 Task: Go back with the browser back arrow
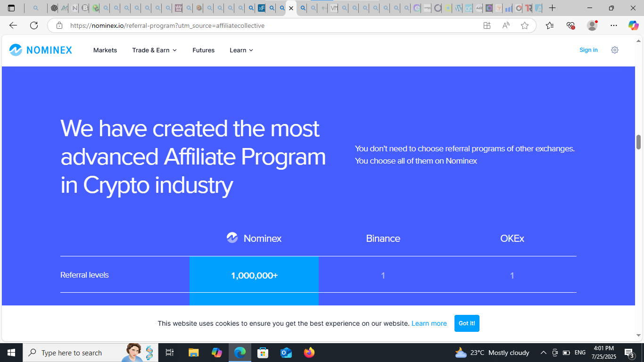tap(13, 25)
